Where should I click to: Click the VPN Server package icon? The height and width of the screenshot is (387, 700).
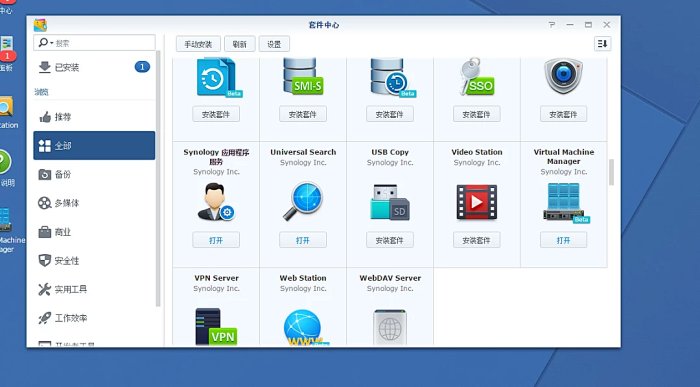pyautogui.click(x=216, y=327)
